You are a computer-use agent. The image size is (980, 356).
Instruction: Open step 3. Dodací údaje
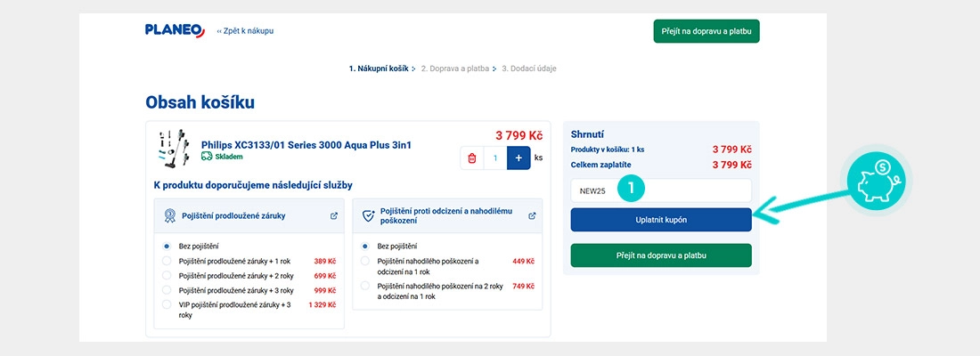pyautogui.click(x=528, y=69)
